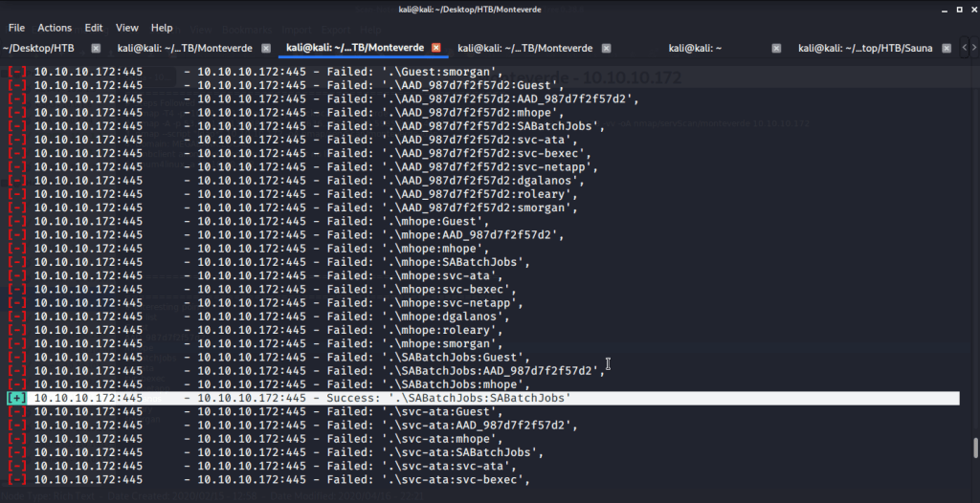Close the kali@kali: ~ home tab
The image size is (980, 503).
click(x=776, y=48)
